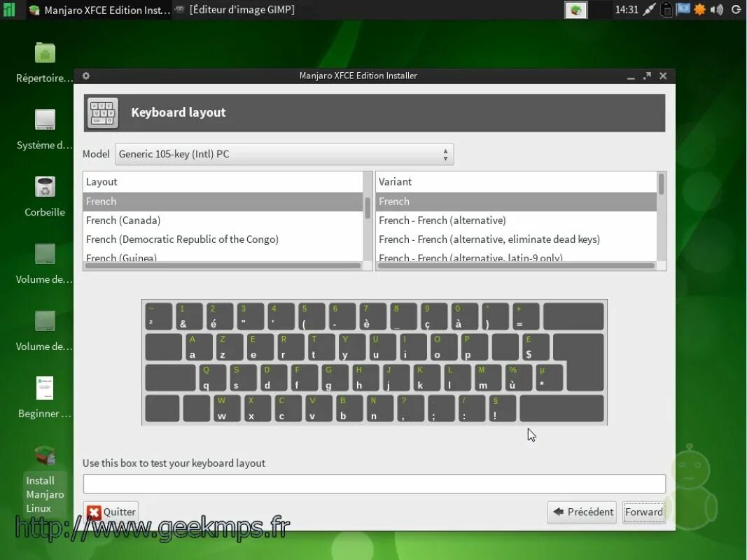The width and height of the screenshot is (747, 560).
Task: Click the Keyboard layout header icon
Action: pyautogui.click(x=103, y=113)
